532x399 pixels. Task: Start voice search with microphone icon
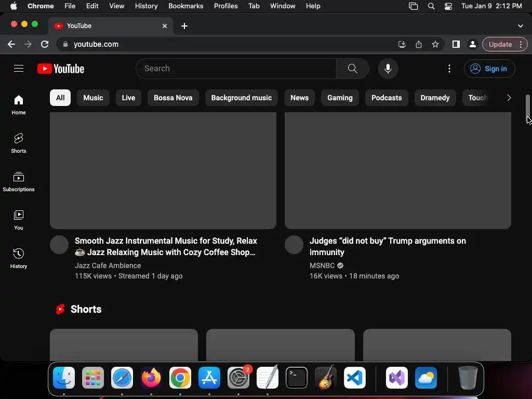coord(388,69)
